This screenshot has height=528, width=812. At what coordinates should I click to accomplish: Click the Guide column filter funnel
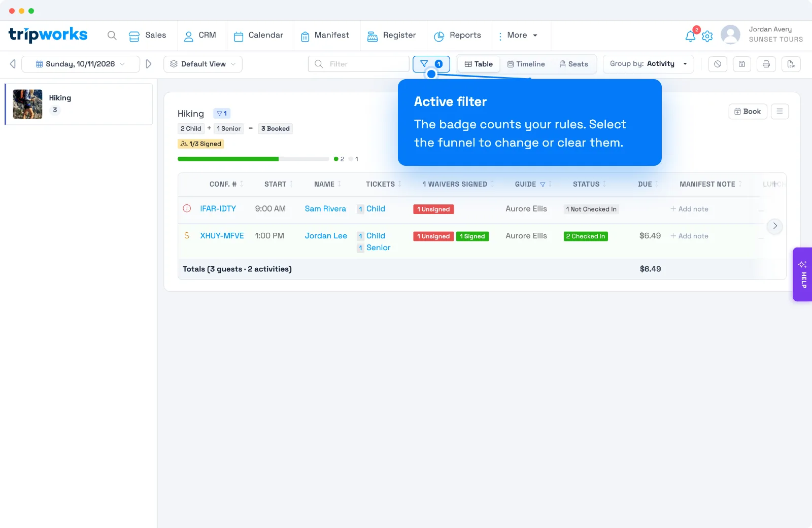(x=543, y=185)
